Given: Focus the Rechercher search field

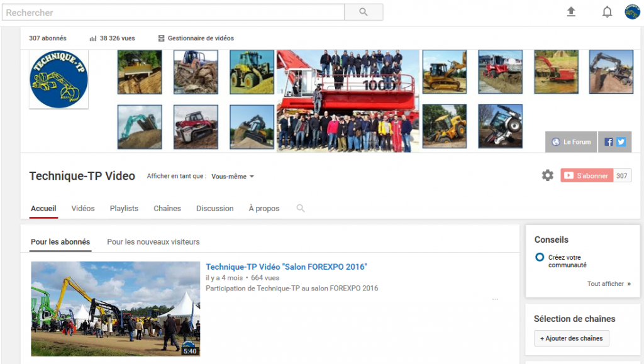Looking at the screenshot, I should 173,13.
